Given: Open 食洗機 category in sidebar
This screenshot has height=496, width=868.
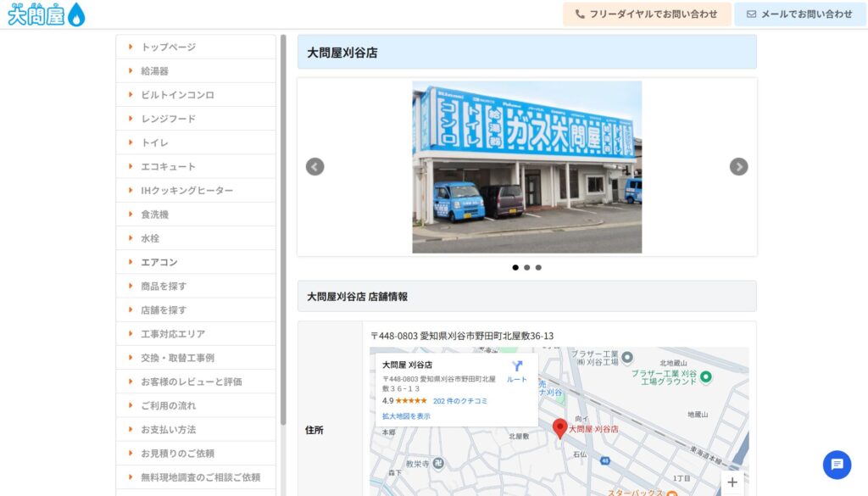Looking at the screenshot, I should (196, 215).
